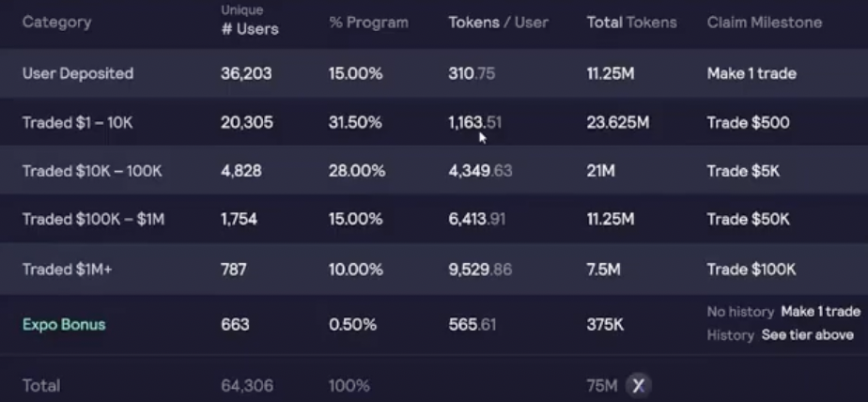The width and height of the screenshot is (868, 402).
Task: Select the User Deposited row label
Action: [78, 73]
